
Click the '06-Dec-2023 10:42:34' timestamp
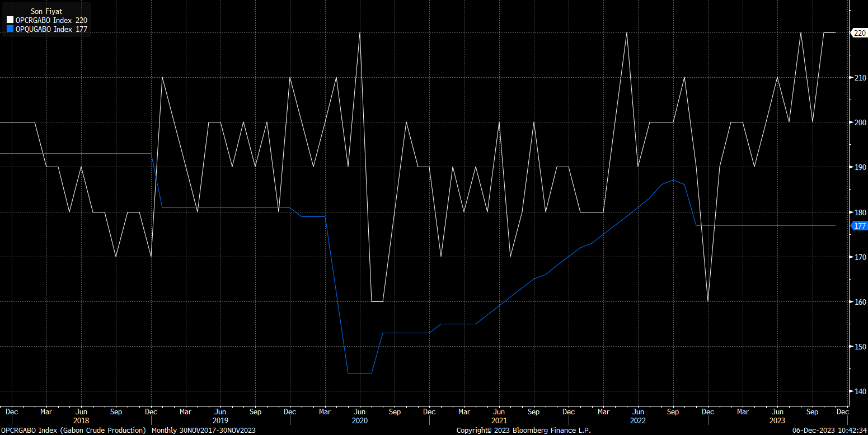(828, 430)
